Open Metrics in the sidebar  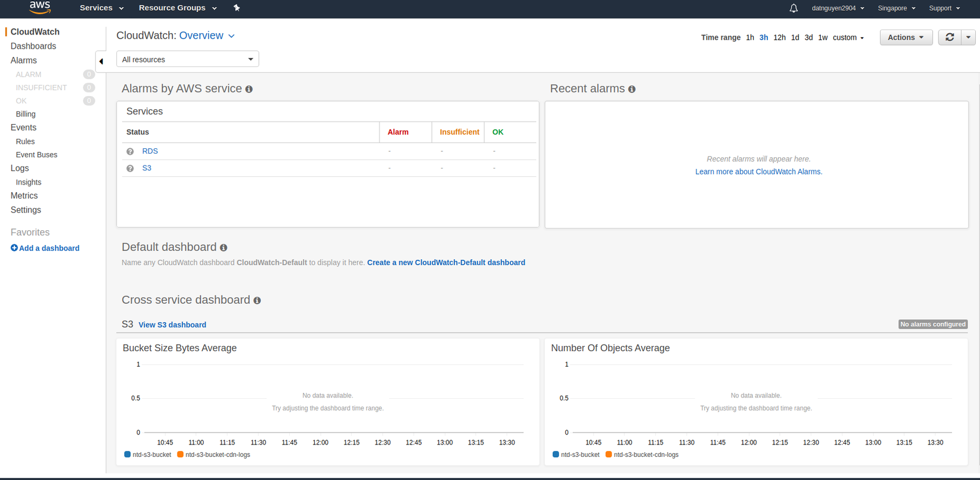[24, 196]
